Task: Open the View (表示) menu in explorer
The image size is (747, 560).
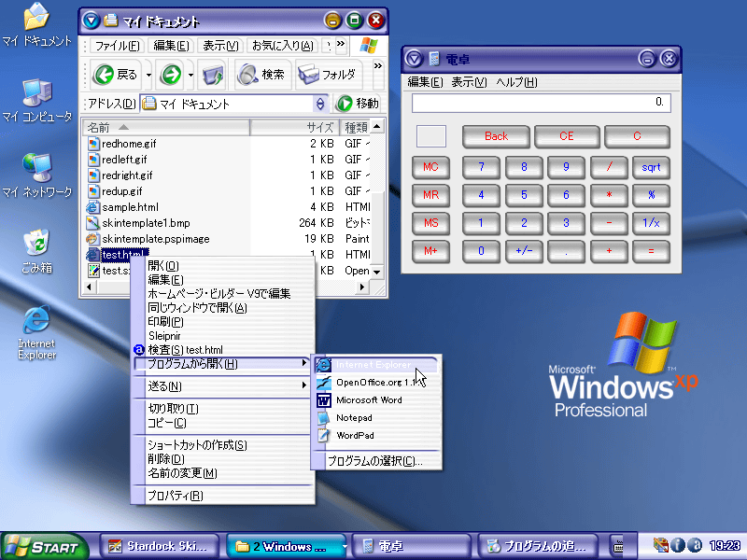Action: click(x=220, y=45)
